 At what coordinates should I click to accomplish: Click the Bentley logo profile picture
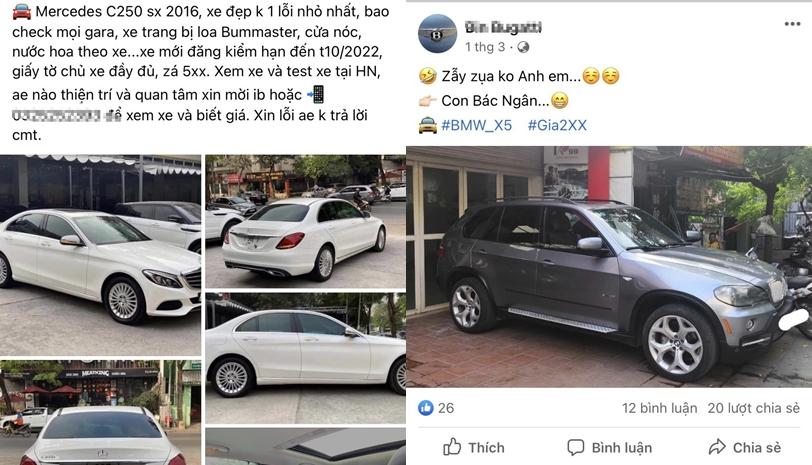(437, 34)
